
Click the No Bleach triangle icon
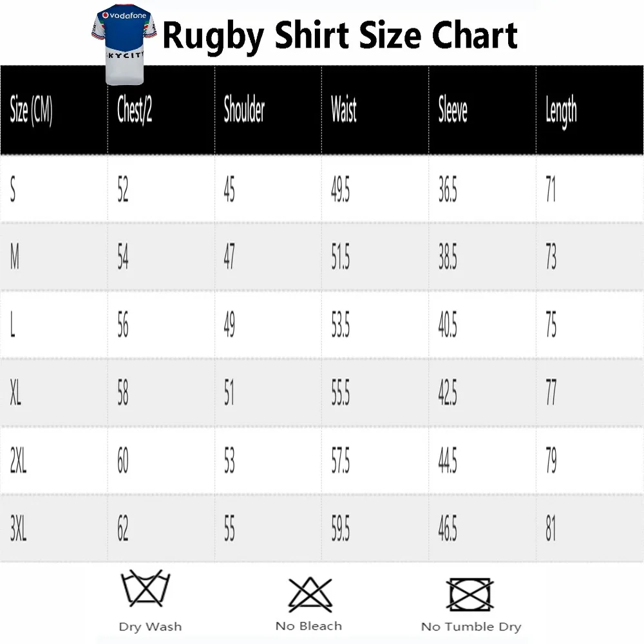308,594
